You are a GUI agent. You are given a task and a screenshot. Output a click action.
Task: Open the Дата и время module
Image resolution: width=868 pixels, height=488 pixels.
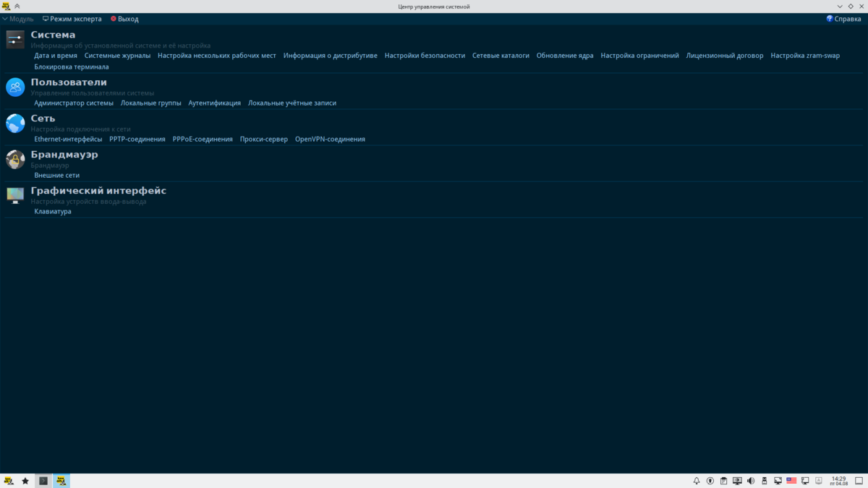56,56
